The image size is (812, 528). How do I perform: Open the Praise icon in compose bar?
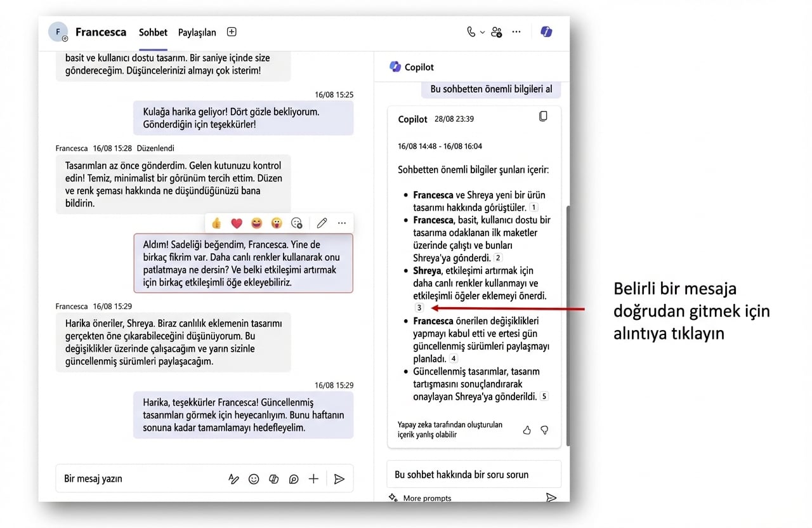click(x=293, y=478)
